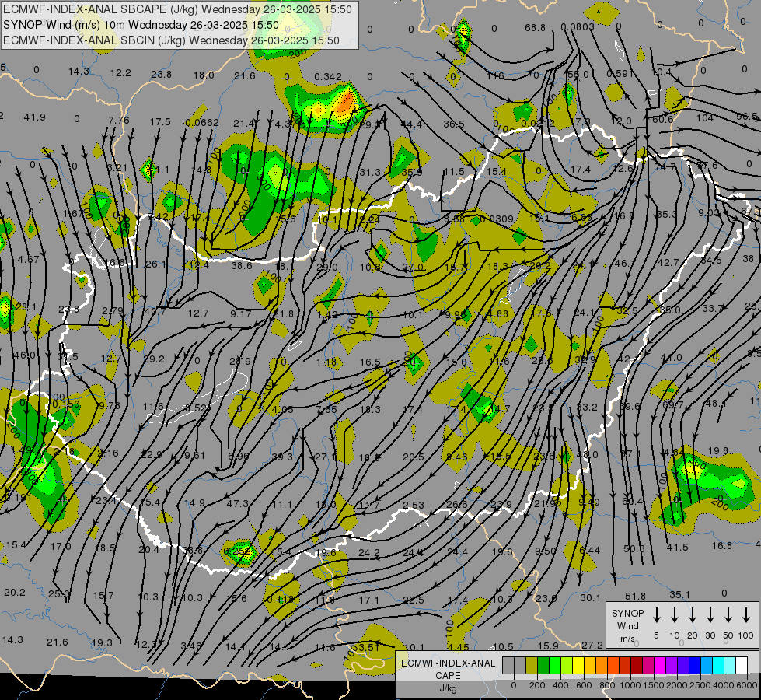The width and height of the screenshot is (761, 700).
Task: Select the SYNOP Wind 10m title line
Action: [x=141, y=25]
